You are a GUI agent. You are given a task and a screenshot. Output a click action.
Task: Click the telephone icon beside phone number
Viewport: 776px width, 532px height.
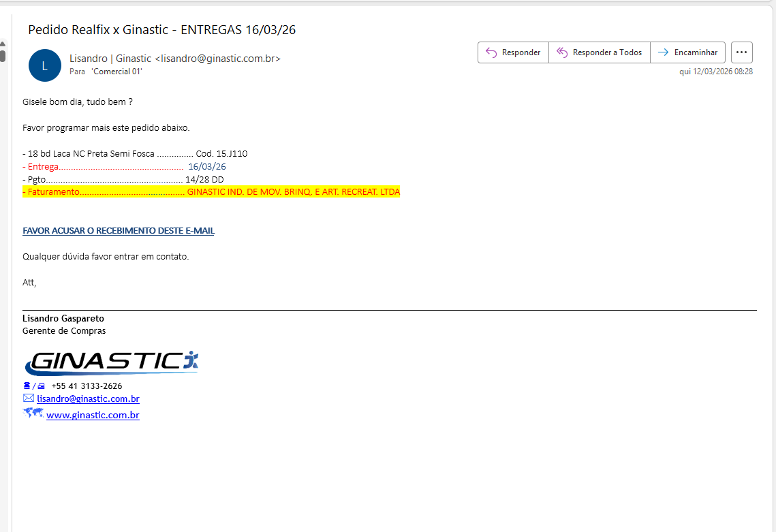coord(27,386)
